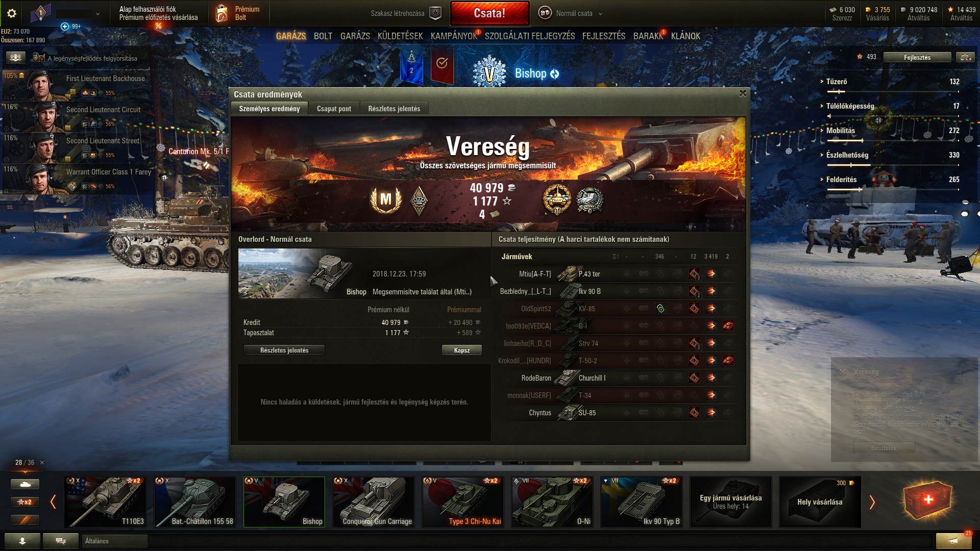The image size is (980, 551).
Task: Click the Felderítés parameter bar
Action: point(893,189)
